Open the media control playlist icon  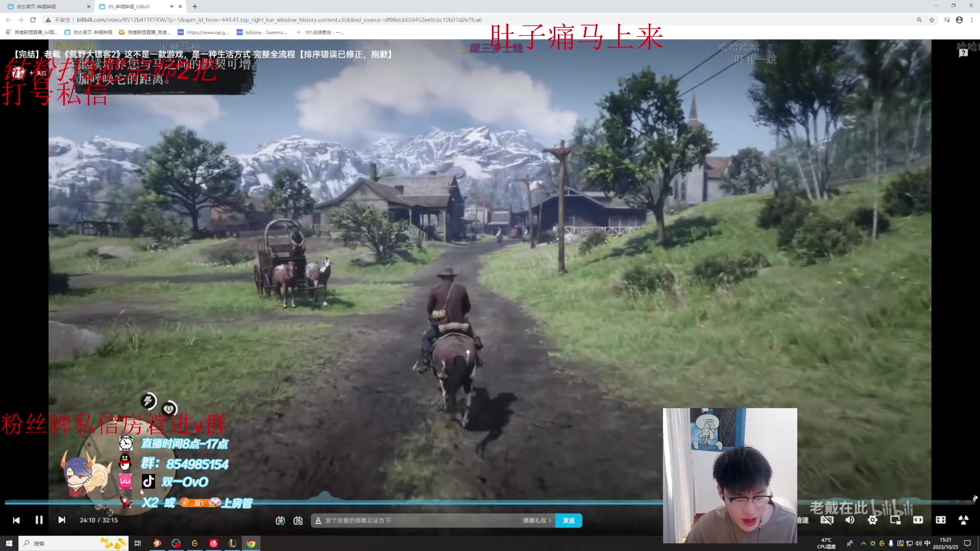coord(947,20)
